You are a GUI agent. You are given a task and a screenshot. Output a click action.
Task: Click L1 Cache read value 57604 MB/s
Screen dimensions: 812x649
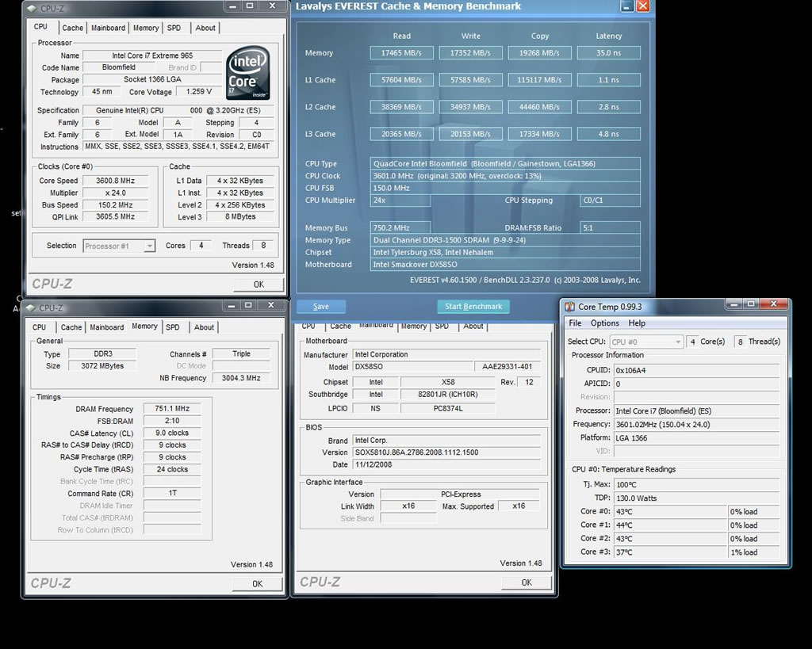point(401,80)
